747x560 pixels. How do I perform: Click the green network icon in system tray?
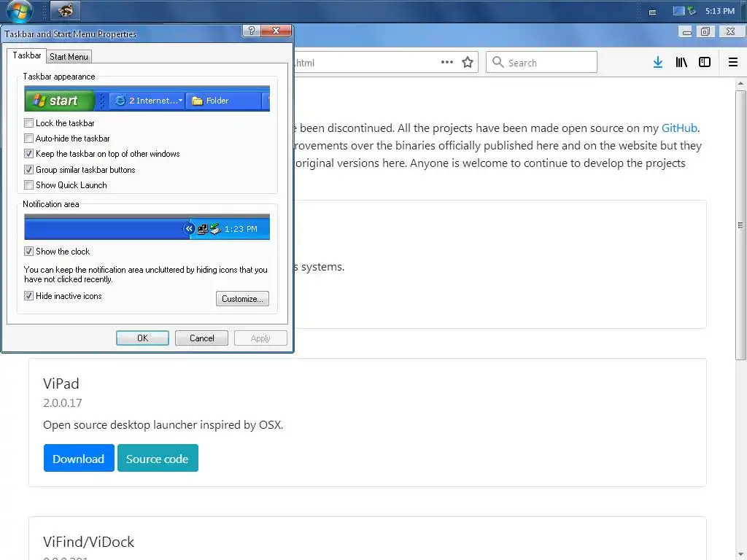pyautogui.click(x=692, y=10)
